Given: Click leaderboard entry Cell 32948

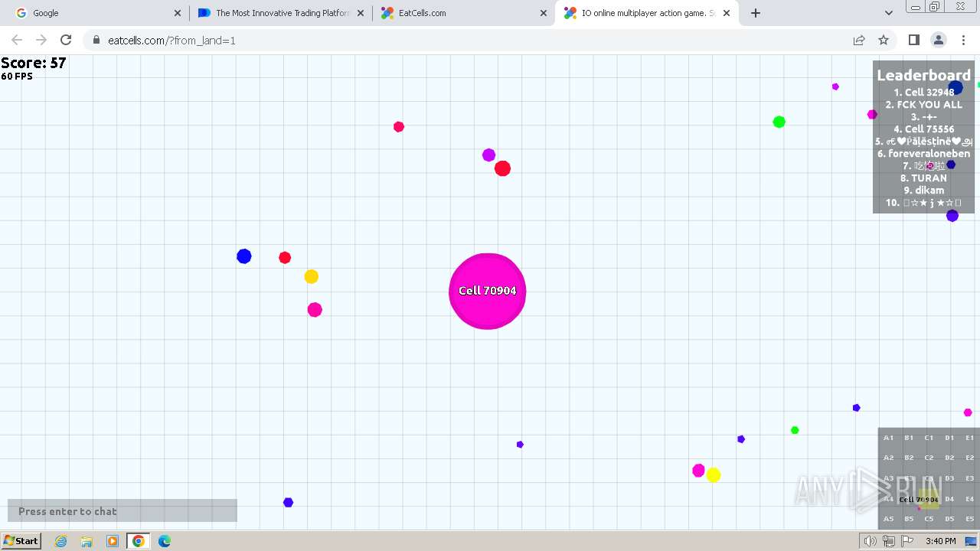Looking at the screenshot, I should pyautogui.click(x=923, y=93).
